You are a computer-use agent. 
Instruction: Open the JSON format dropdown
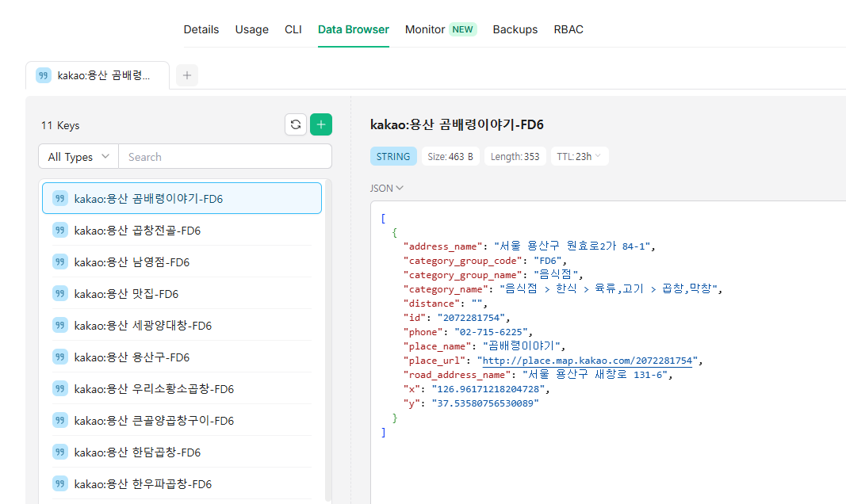tap(386, 188)
